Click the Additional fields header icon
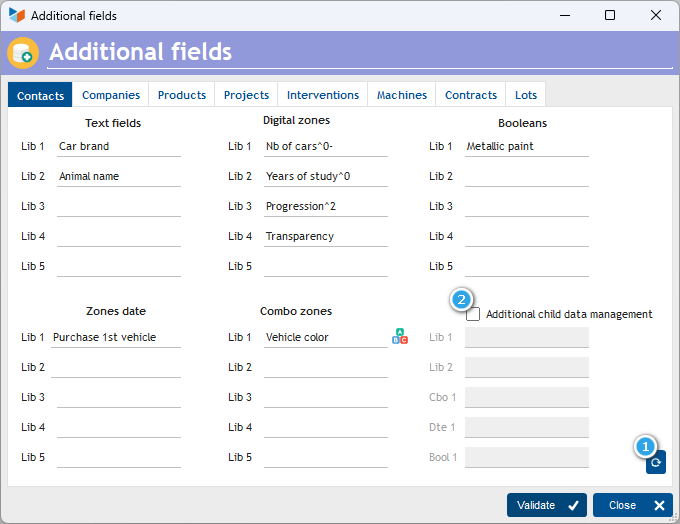This screenshot has width=680, height=524. click(x=23, y=53)
